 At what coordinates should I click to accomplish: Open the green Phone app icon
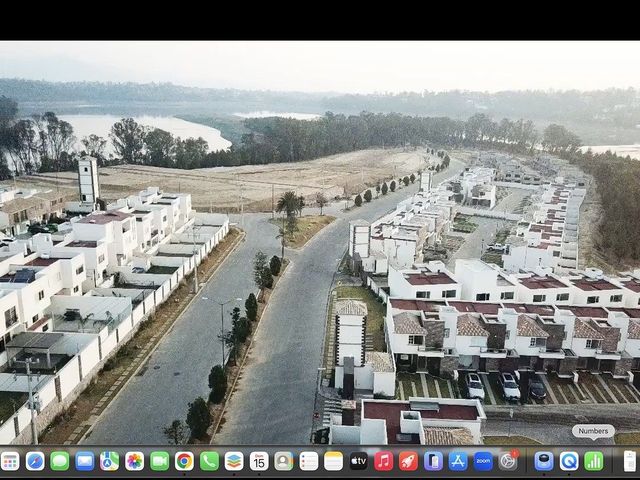(x=209, y=461)
